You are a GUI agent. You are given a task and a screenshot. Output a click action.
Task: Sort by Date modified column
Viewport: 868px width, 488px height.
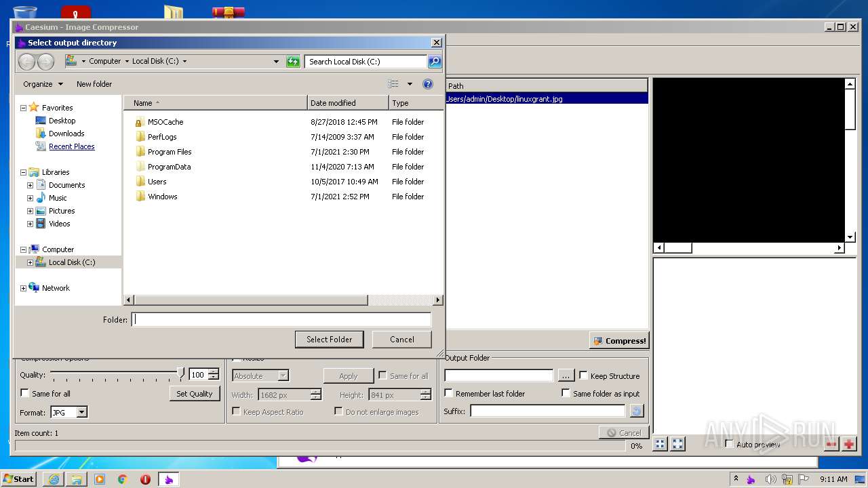click(x=348, y=103)
